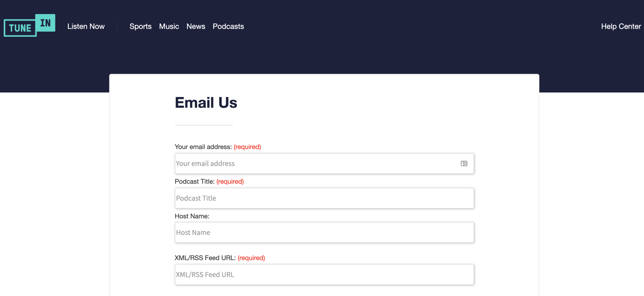The image size is (644, 296).
Task: Click the required label beside XML/RSS Feed URL
Action: pyautogui.click(x=251, y=258)
